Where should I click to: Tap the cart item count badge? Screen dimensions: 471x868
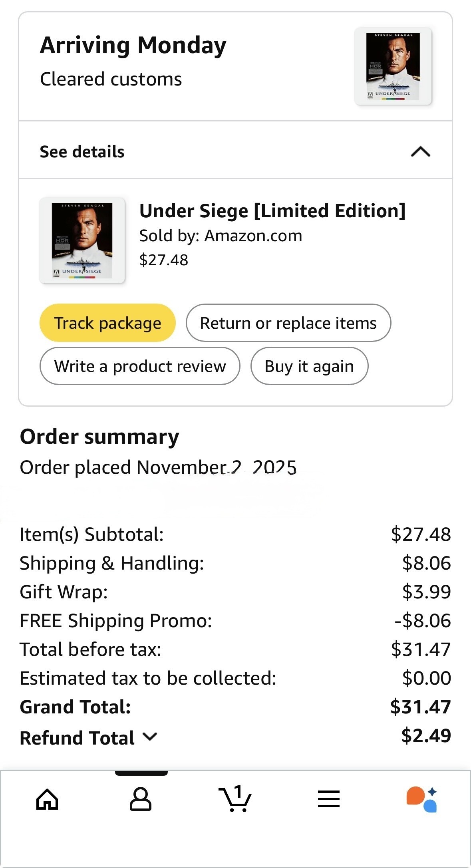[x=238, y=791]
